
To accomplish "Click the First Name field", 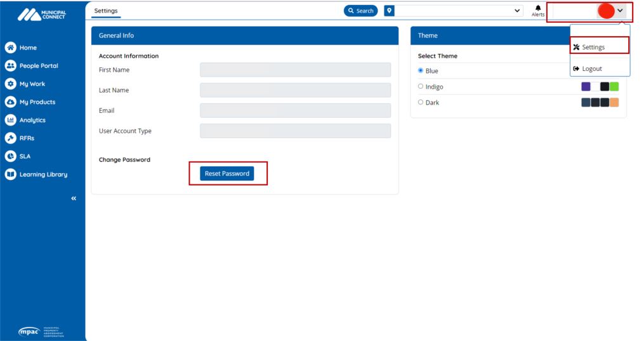I will 295,70.
